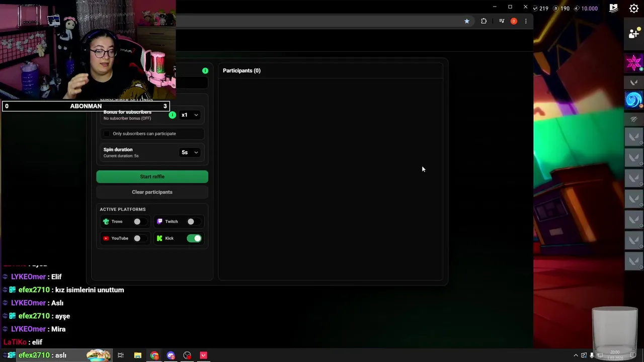Bookmark this page with the star icon
Screen dimensions: 644x362
click(x=467, y=21)
